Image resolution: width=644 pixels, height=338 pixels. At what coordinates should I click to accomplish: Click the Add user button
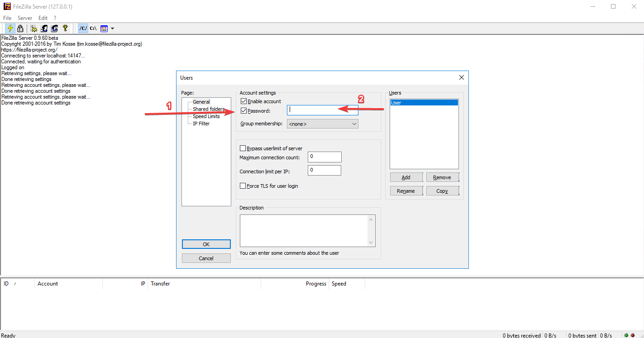coord(406,177)
